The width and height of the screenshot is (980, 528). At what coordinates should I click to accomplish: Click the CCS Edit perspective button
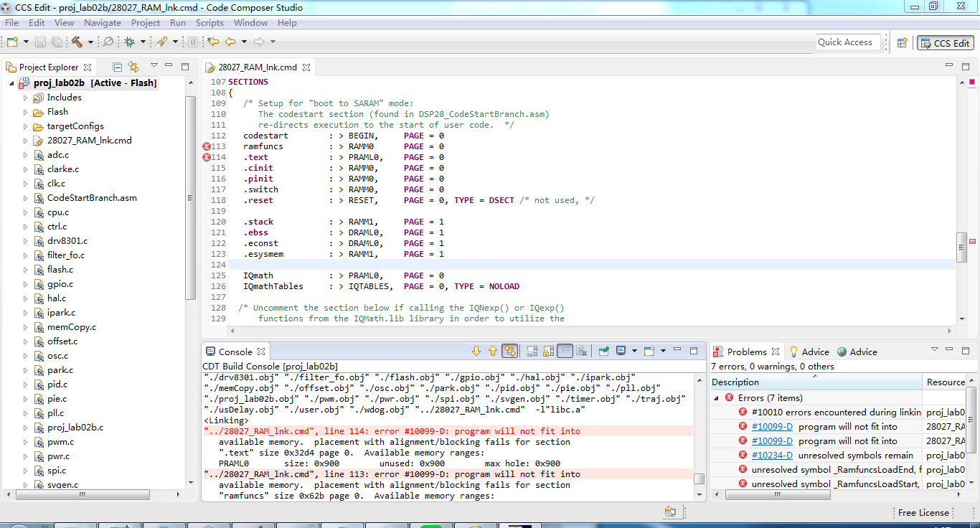[946, 43]
